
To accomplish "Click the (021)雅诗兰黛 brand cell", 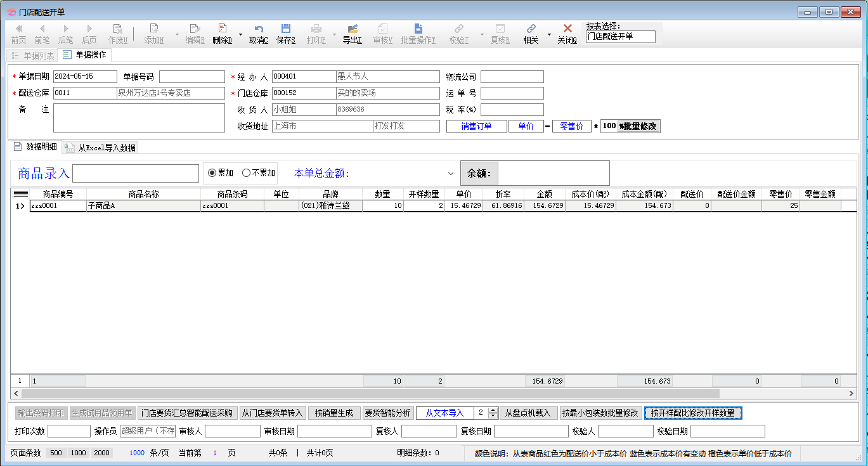I will pyautogui.click(x=330, y=206).
